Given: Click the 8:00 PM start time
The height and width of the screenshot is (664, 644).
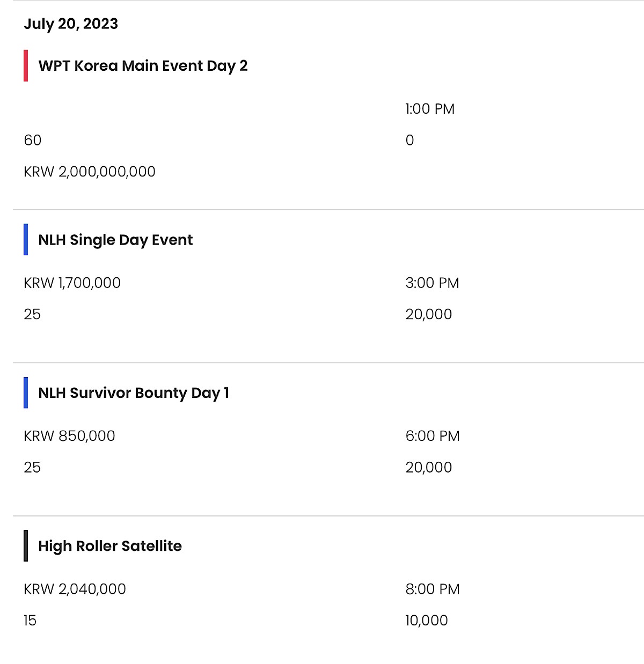Looking at the screenshot, I should tap(433, 589).
